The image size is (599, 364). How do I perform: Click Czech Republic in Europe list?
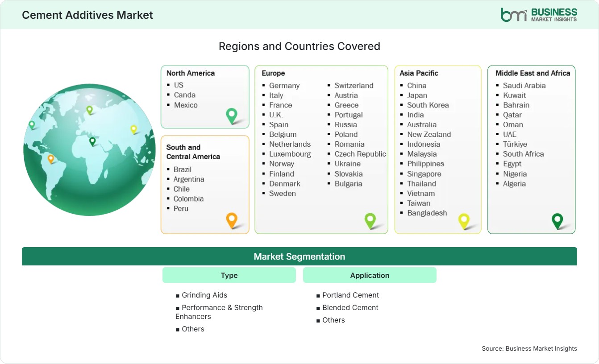point(360,154)
